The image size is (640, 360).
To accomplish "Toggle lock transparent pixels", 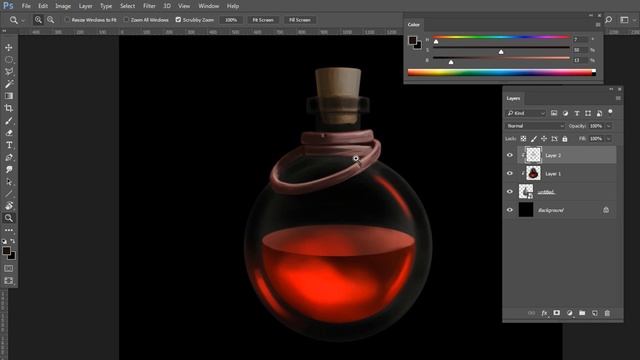I will (523, 139).
